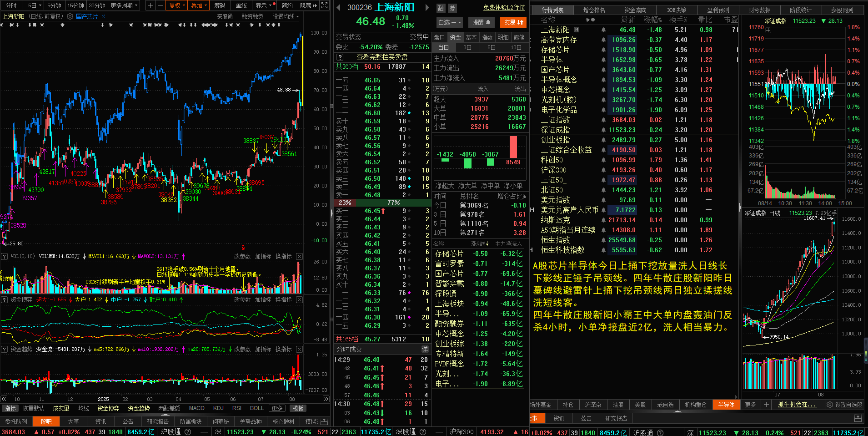Open help icon next to 查看完整档买卖盘
868x436 pixels.
coord(340,57)
